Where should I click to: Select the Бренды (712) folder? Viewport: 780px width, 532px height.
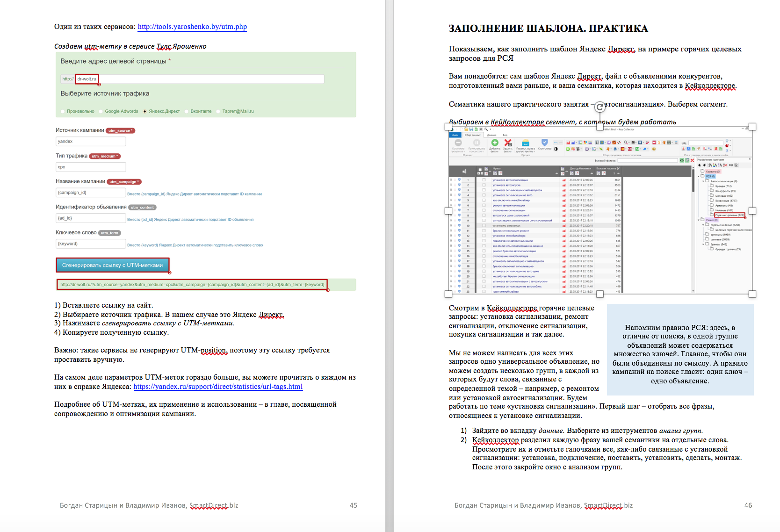[x=723, y=186]
